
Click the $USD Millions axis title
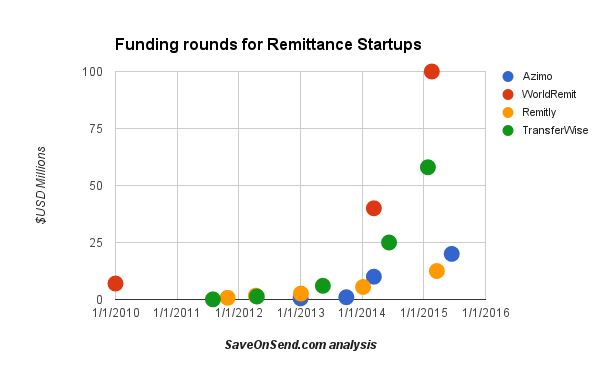pyautogui.click(x=41, y=185)
